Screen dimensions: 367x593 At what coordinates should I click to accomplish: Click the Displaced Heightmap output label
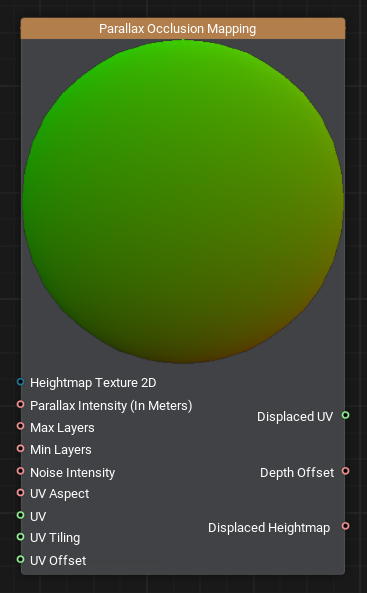pos(269,528)
